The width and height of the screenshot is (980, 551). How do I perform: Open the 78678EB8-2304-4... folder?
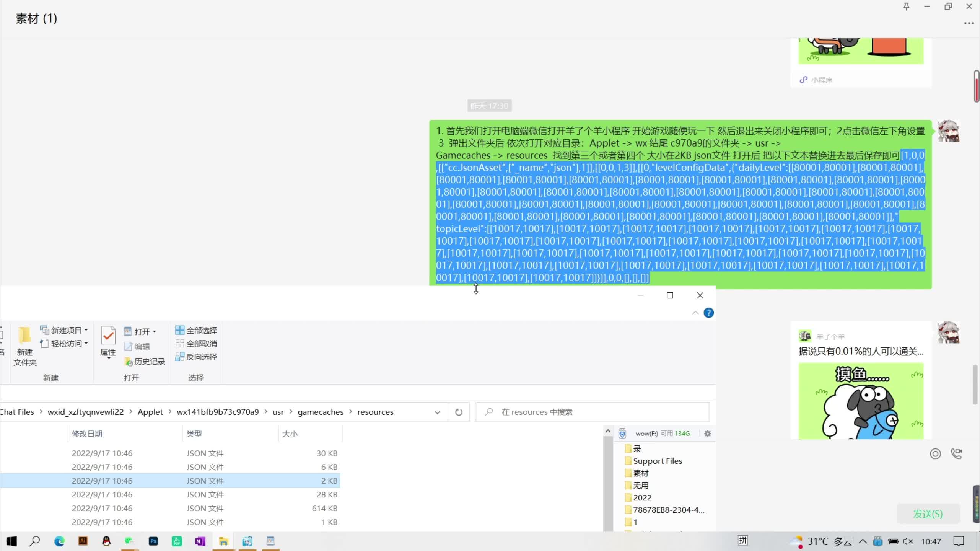(x=665, y=510)
